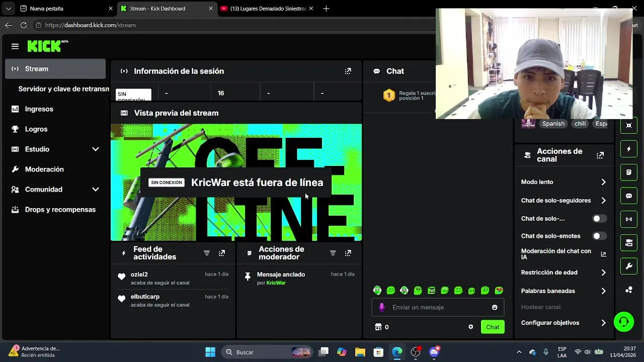Open Drops y recompensas in the sidebar
The height and width of the screenshot is (362, 644).
(x=55, y=210)
